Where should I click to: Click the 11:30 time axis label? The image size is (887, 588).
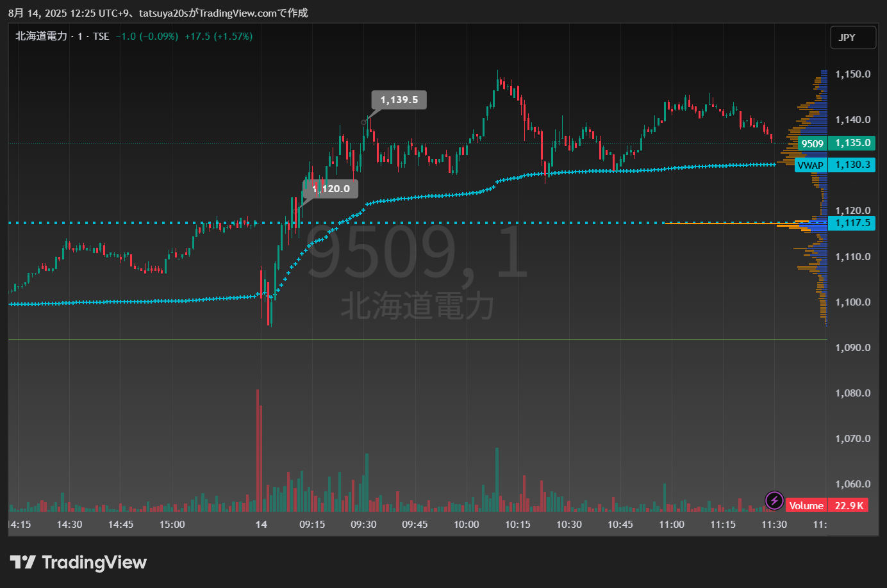click(x=774, y=525)
